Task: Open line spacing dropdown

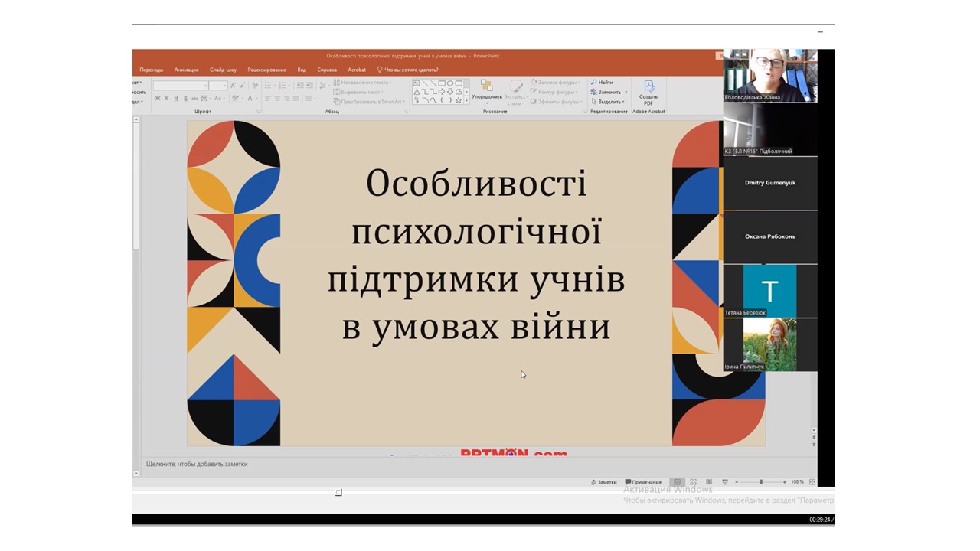Action: (x=324, y=85)
